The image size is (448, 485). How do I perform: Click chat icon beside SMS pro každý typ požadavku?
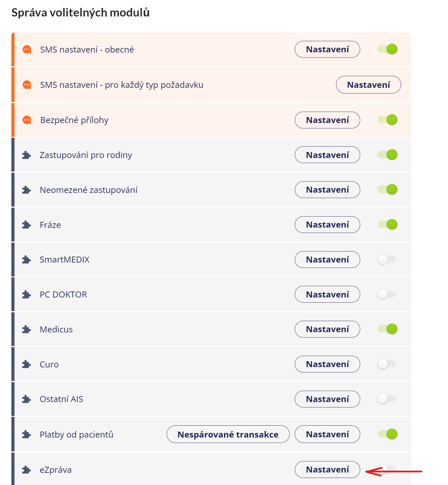click(x=27, y=85)
